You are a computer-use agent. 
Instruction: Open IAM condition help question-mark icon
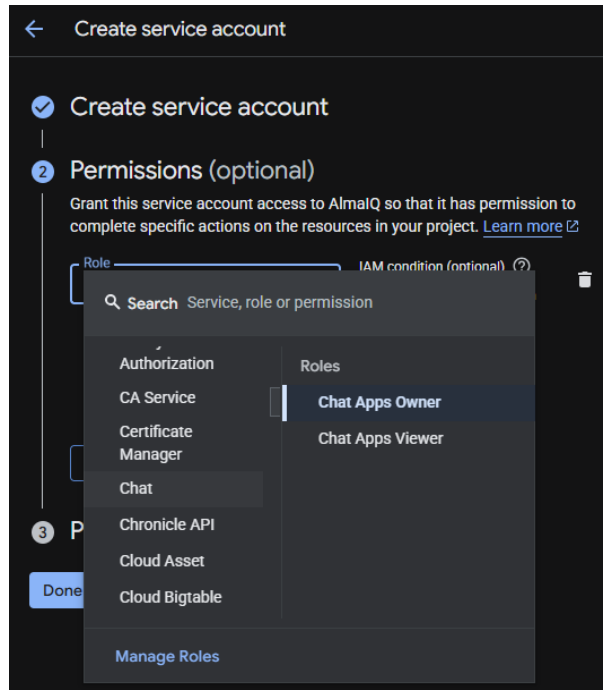pos(521,265)
